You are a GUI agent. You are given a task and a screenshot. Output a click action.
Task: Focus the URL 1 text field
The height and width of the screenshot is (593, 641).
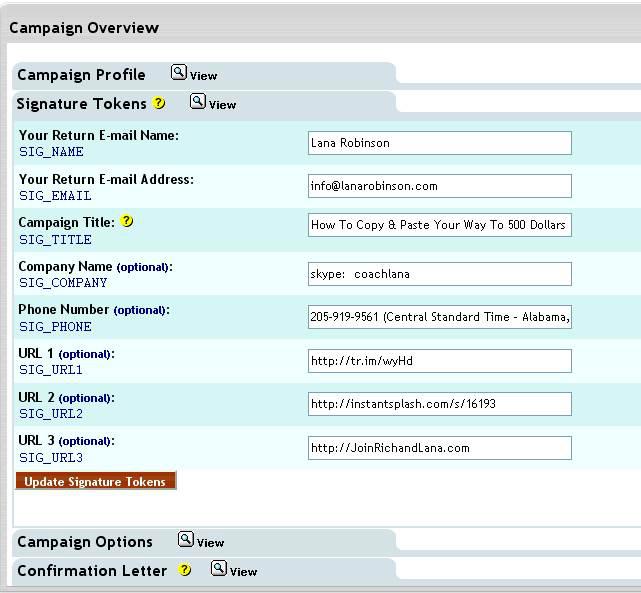(439, 361)
